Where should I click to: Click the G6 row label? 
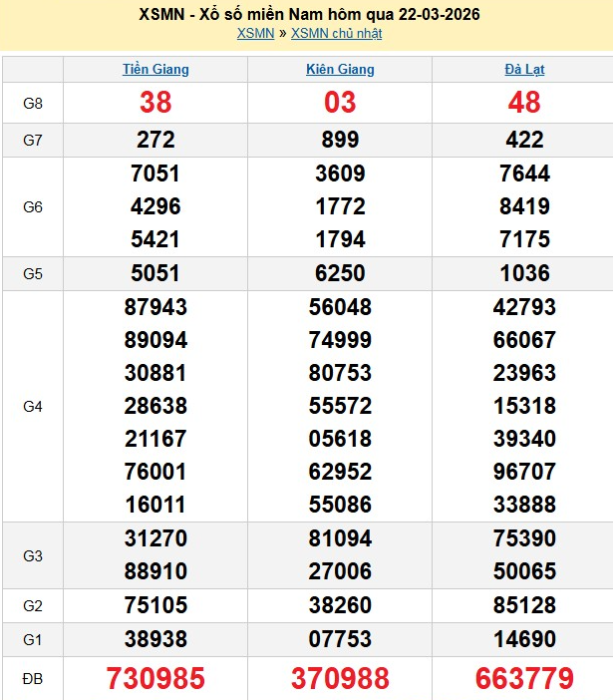coord(33,207)
